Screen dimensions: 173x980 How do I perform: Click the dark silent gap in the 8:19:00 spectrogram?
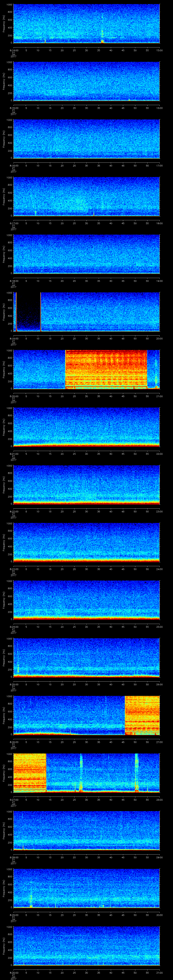coord(29,311)
